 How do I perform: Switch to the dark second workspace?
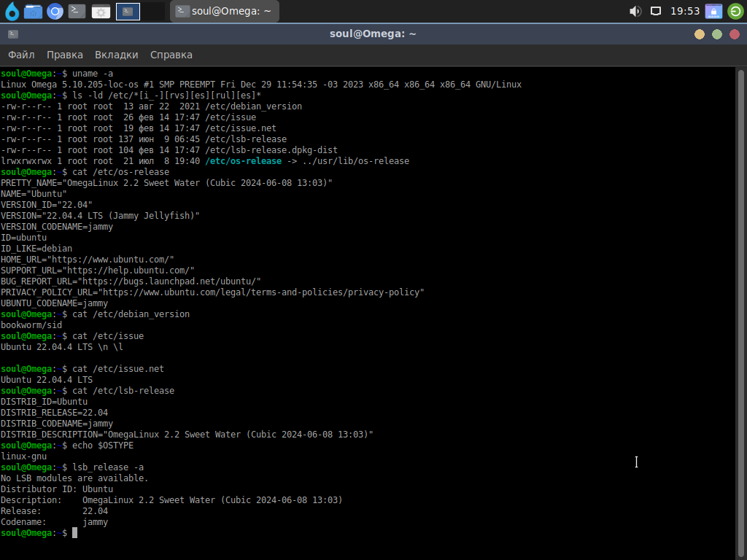coord(153,12)
